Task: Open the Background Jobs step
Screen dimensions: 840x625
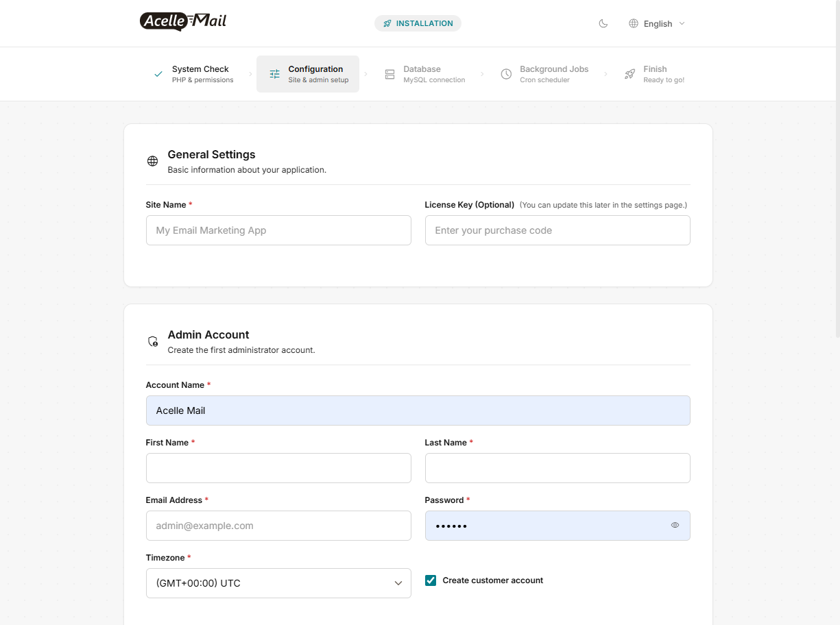Action: pos(545,74)
